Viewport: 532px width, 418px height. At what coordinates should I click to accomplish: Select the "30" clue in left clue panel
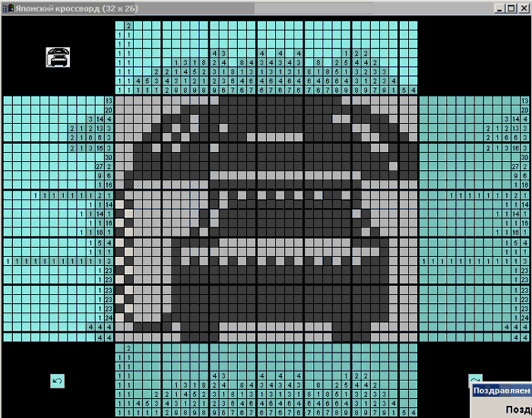click(109, 157)
